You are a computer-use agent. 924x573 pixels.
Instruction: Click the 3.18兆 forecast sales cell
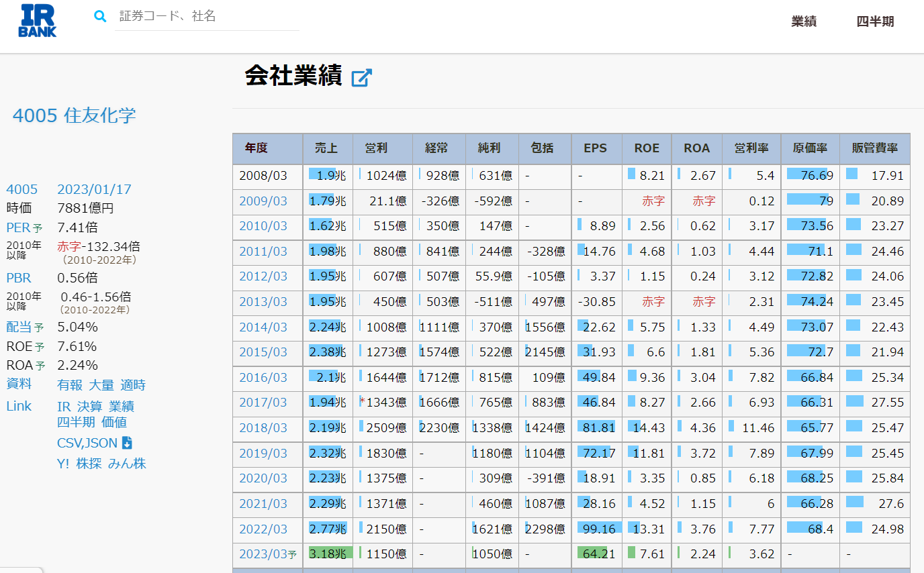[328, 554]
